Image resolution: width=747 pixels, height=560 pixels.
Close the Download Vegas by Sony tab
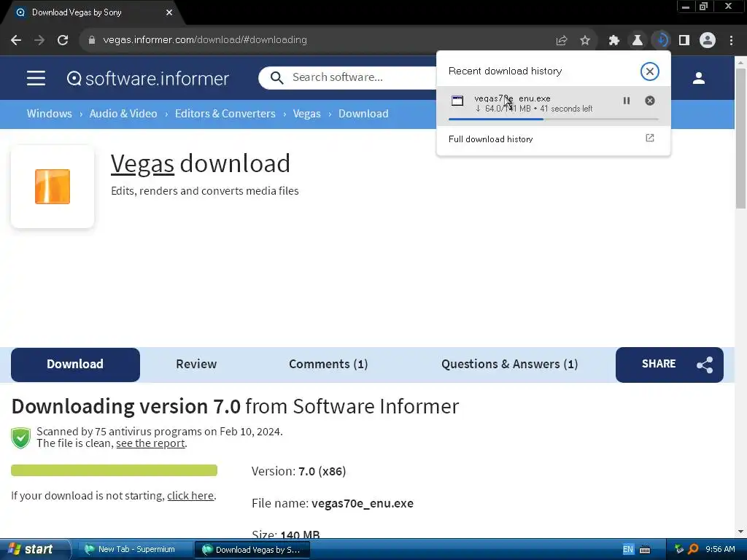coord(169,12)
